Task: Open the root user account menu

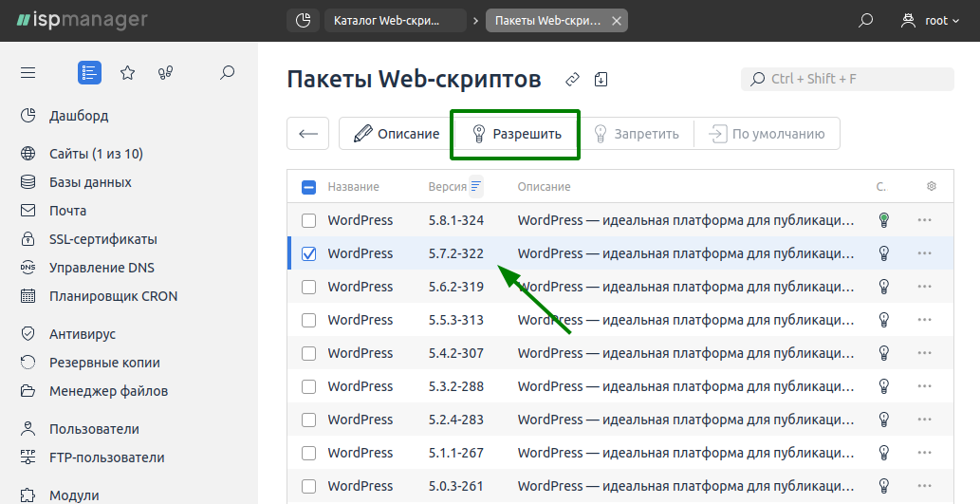Action: 930,21
